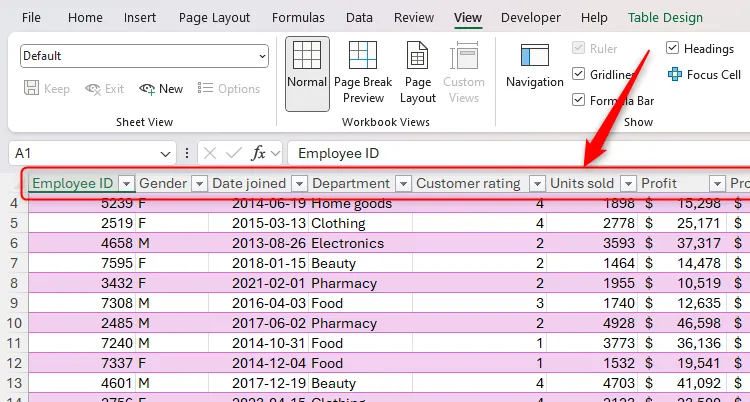The height and width of the screenshot is (402, 750).
Task: Select the Normal workbook view icon
Action: tap(307, 71)
